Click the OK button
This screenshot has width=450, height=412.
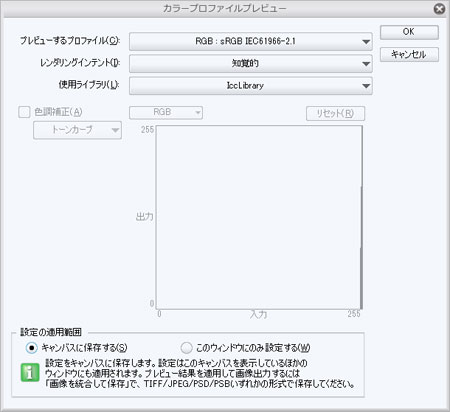[409, 32]
